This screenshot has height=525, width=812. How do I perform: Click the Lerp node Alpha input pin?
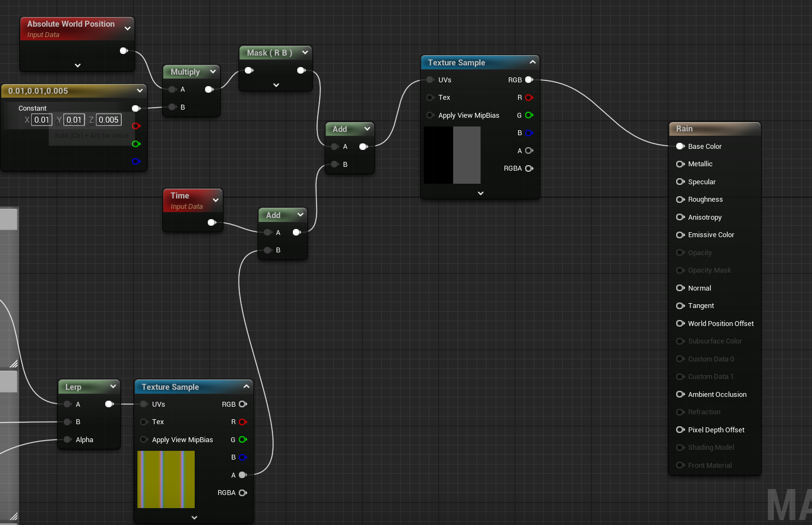click(x=68, y=439)
